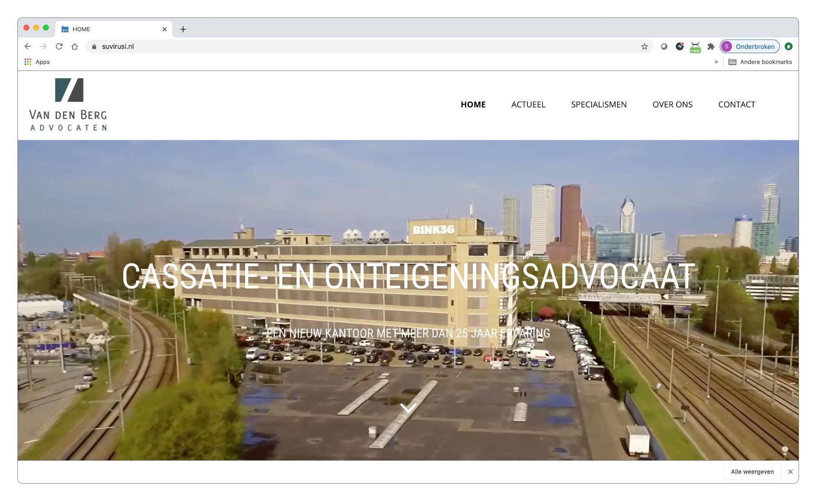Bookmark this page with the star icon
Image resolution: width=816 pixels, height=504 pixels.
(644, 46)
